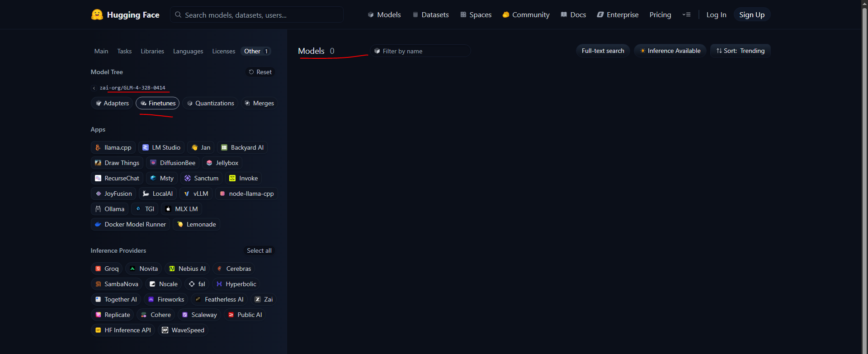Select the Ollama app filter
The image size is (868, 354).
pyautogui.click(x=109, y=209)
